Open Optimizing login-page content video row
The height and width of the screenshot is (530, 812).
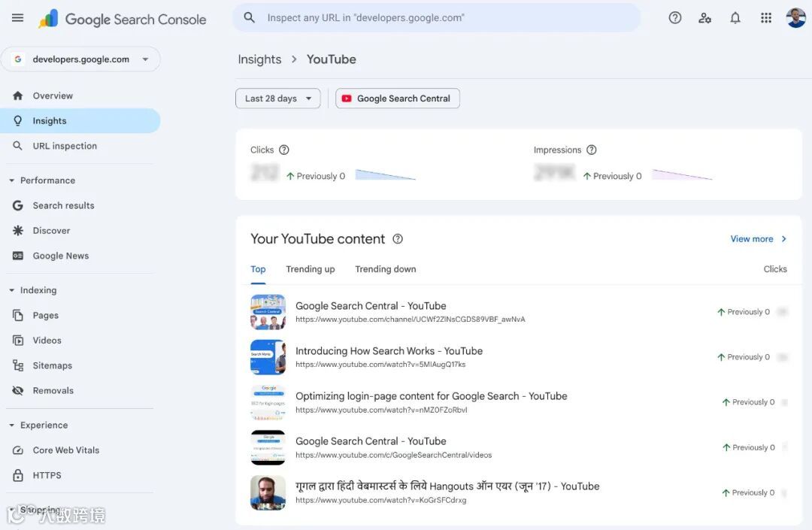pyautogui.click(x=518, y=402)
